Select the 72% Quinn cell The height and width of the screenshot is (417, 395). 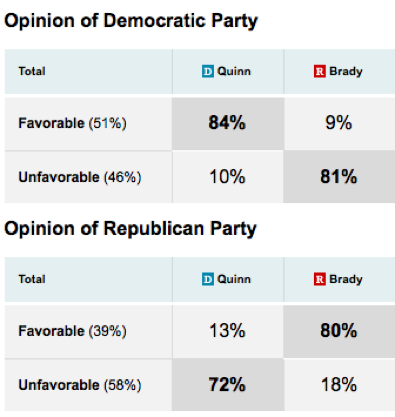tap(228, 385)
